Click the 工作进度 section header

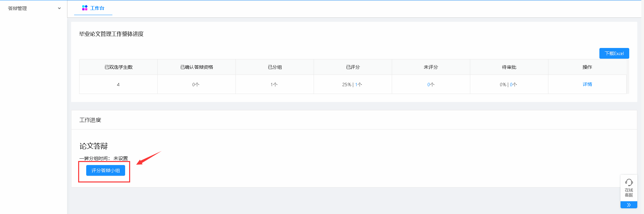(90, 120)
